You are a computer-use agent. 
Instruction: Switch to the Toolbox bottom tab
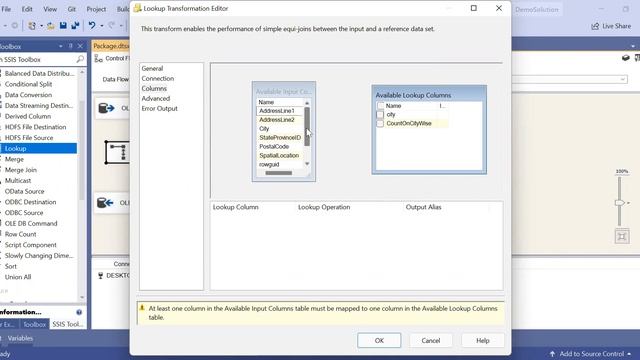click(x=34, y=324)
